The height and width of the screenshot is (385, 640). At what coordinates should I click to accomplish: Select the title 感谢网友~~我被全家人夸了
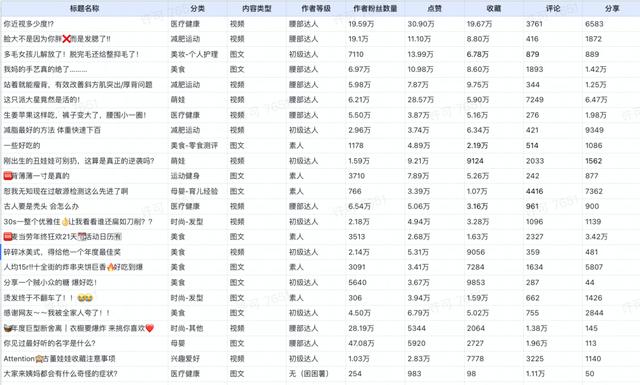point(57,313)
